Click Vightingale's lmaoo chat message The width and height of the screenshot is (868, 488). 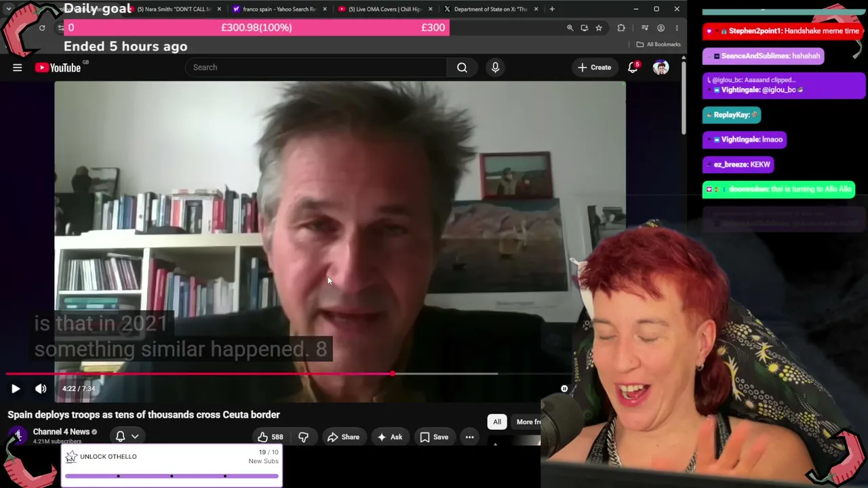[x=745, y=140]
